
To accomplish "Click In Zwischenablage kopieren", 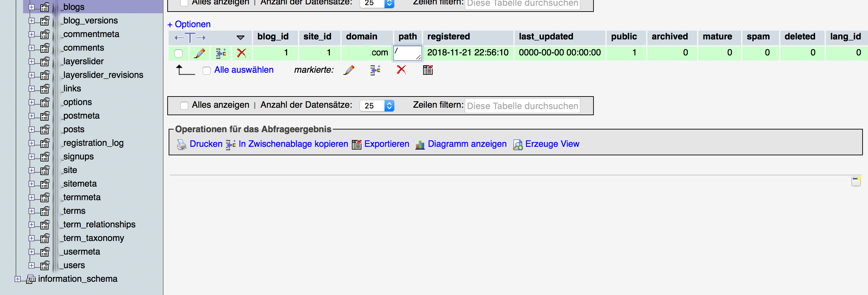I will (x=293, y=144).
